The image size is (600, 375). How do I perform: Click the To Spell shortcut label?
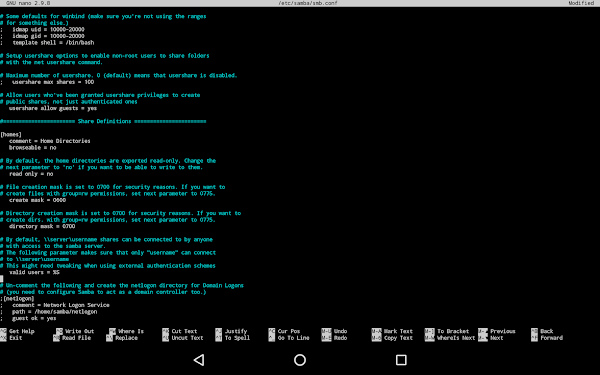pyautogui.click(x=237, y=338)
